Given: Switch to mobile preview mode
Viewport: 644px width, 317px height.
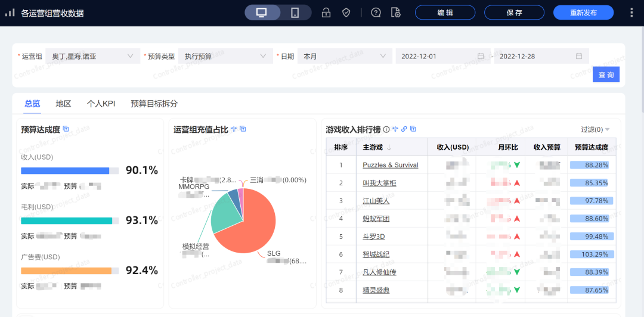Looking at the screenshot, I should pos(295,13).
